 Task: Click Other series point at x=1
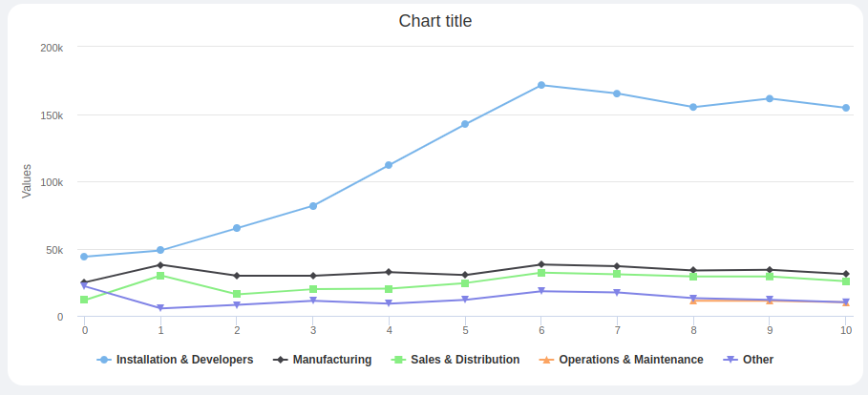pyautogui.click(x=160, y=308)
